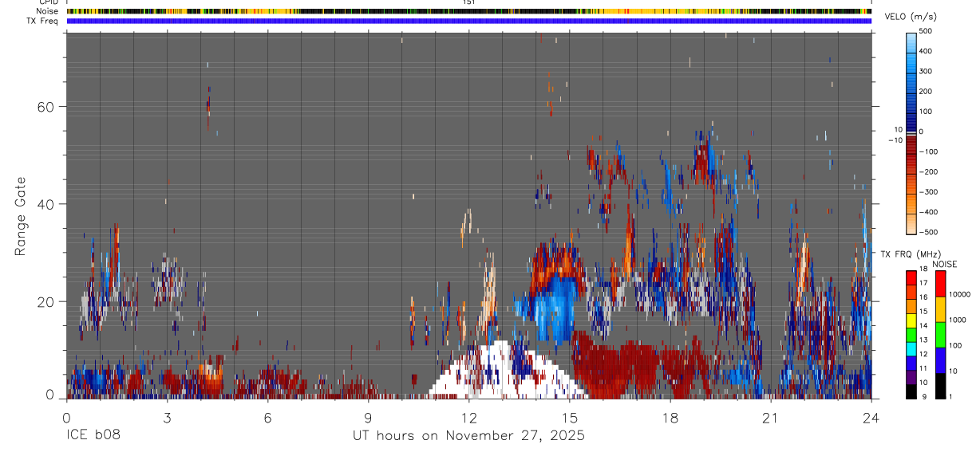980x452 pixels.
Task: Click the blue TX Freq strip above plot
Action: (469, 21)
